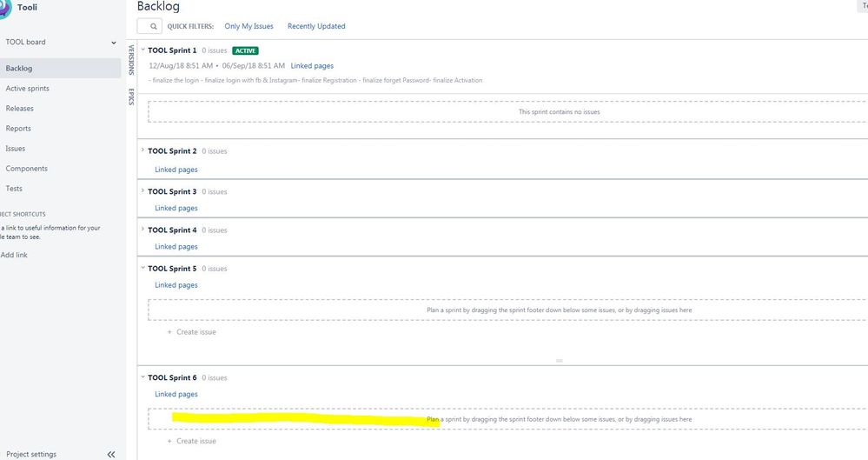Screen dimensions: 868x460
Task: Click TOOL Sprint 6 title
Action: [x=172, y=377]
